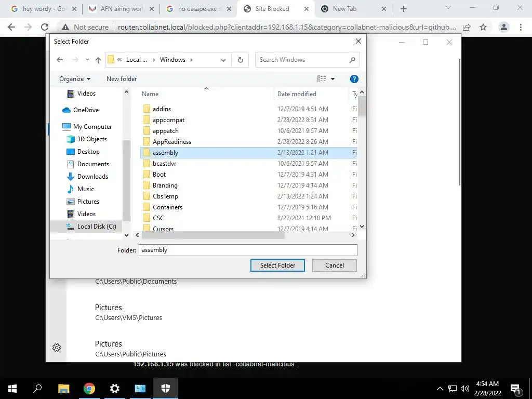The width and height of the screenshot is (532, 399).
Task: Select My Computer in navigation pane
Action: pos(87,127)
